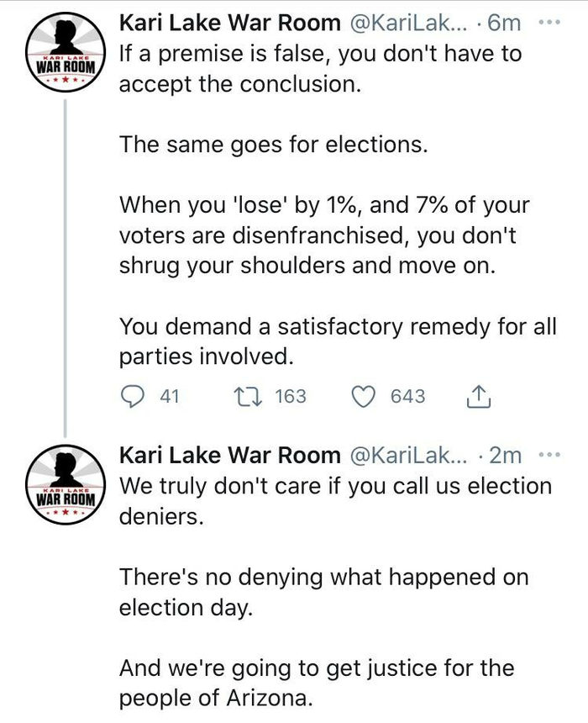Tap the share arrow icon

click(476, 396)
